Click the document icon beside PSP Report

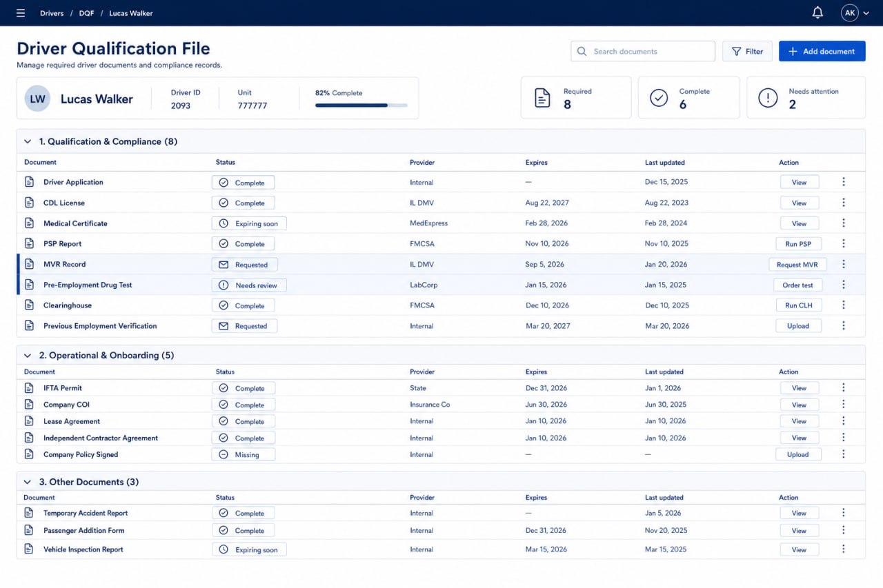pos(29,243)
